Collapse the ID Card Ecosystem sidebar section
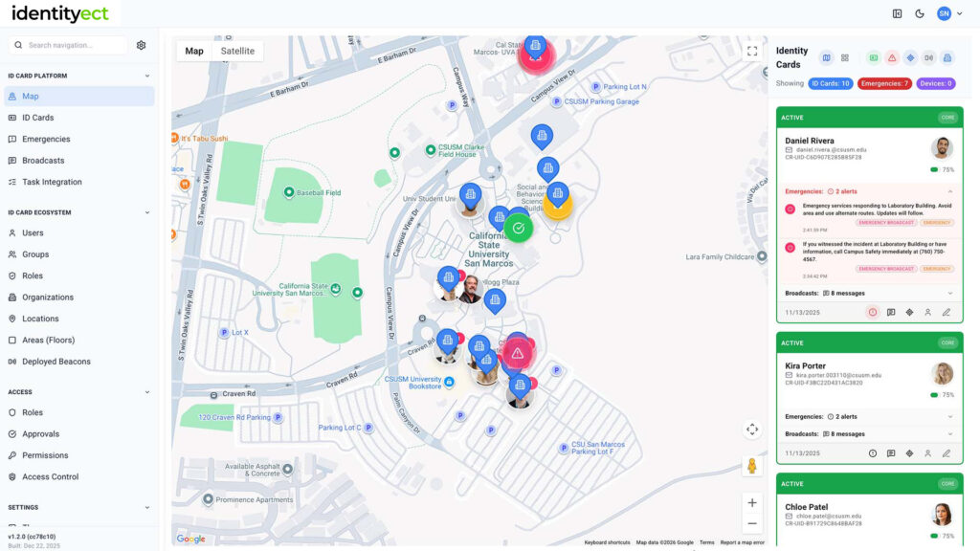This screenshot has height=551, width=980. click(146, 212)
